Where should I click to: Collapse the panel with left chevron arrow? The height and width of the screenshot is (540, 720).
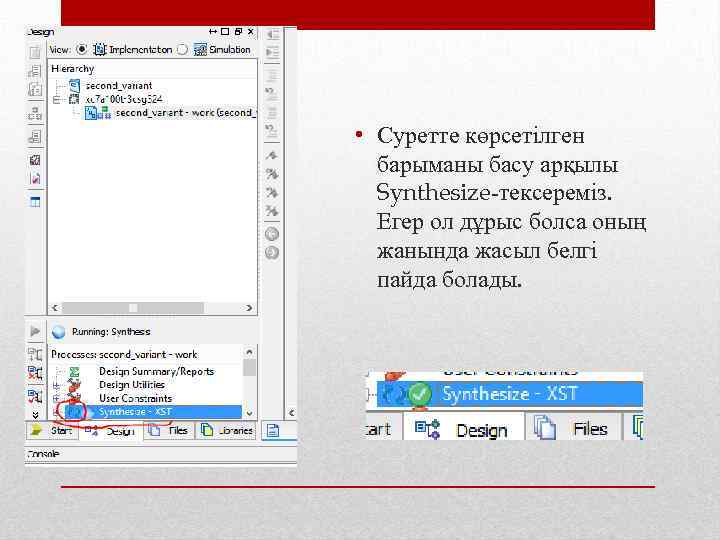click(x=291, y=413)
